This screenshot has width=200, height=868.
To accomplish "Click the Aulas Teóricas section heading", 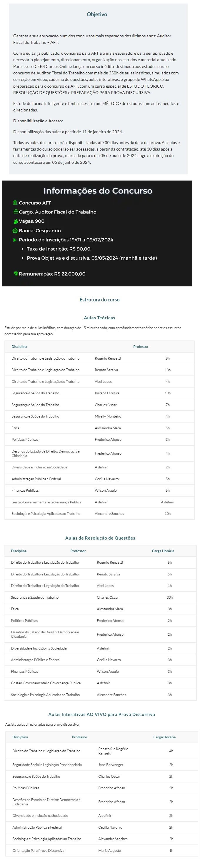I will [x=99, y=318].
